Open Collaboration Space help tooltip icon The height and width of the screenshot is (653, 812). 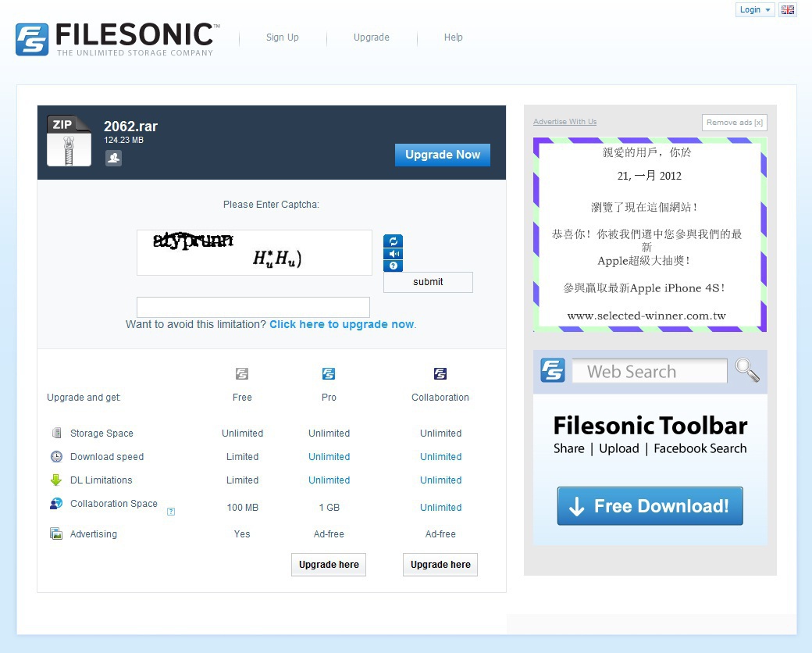[171, 512]
